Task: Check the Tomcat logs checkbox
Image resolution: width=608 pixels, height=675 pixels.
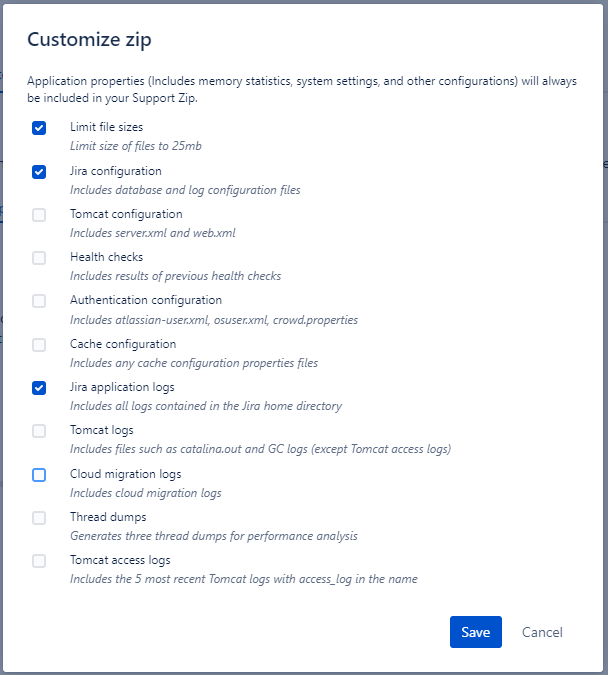Action: pos(39,431)
